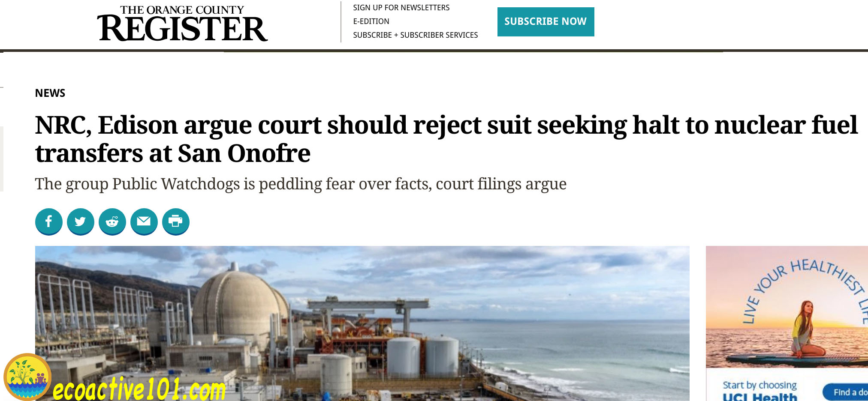Screen dimensions: 868x401
Task: Click Subscribe Now button
Action: [546, 21]
